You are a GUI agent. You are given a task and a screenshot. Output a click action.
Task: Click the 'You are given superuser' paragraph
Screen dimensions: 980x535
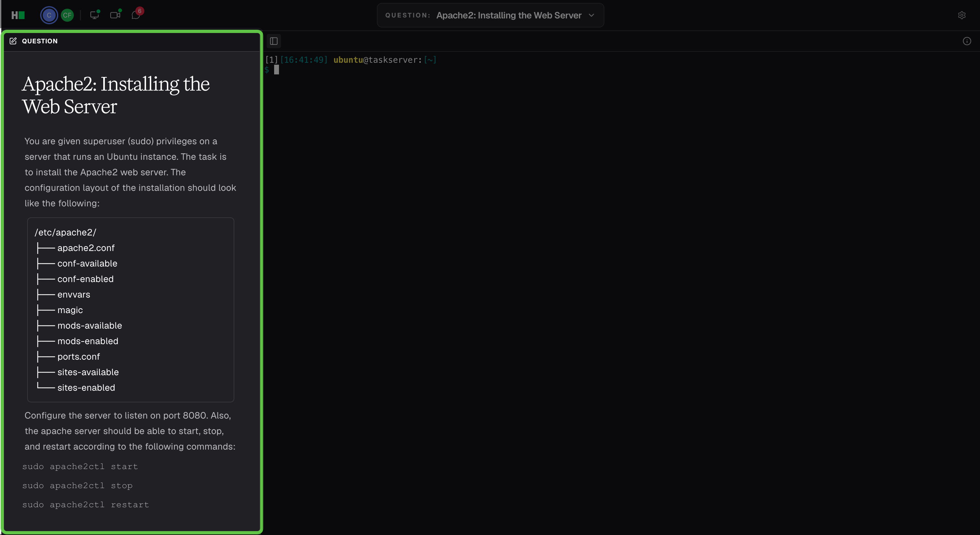click(130, 172)
